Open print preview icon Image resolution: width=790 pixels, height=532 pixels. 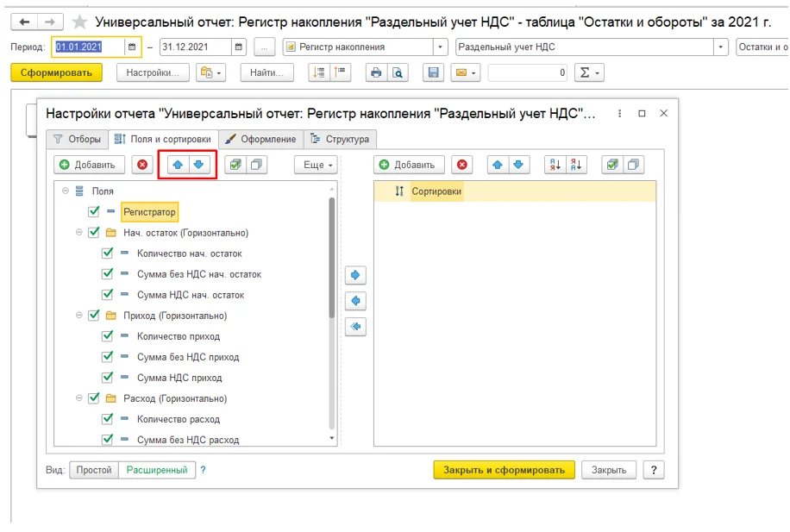tap(398, 72)
